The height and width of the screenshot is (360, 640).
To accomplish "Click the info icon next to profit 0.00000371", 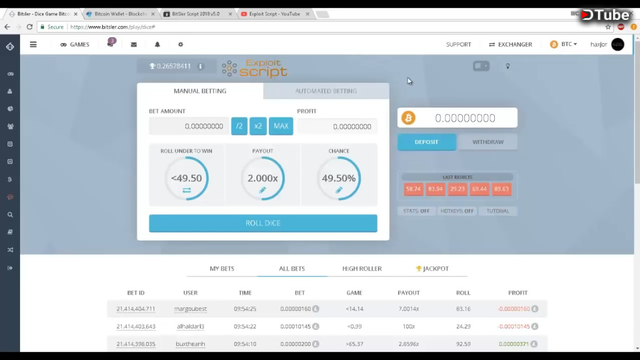I will click(x=534, y=344).
